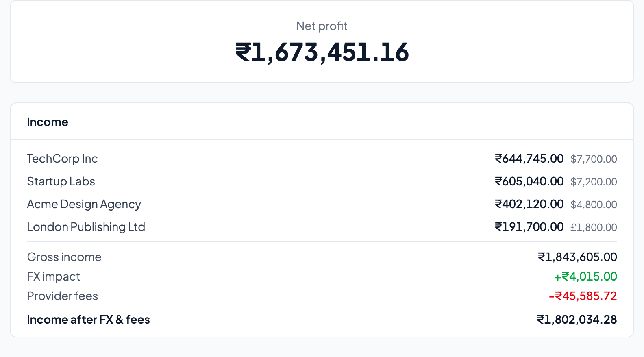Click the Net profit label

pos(322,26)
